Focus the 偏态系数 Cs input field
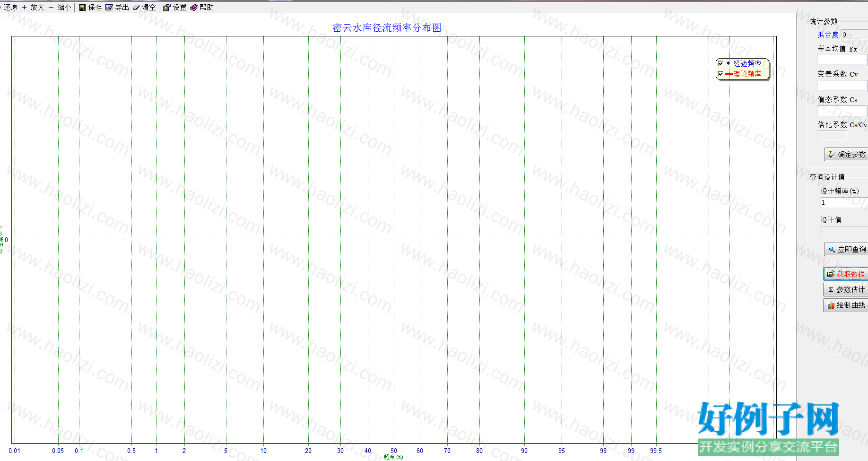868x461 pixels. coord(842,111)
